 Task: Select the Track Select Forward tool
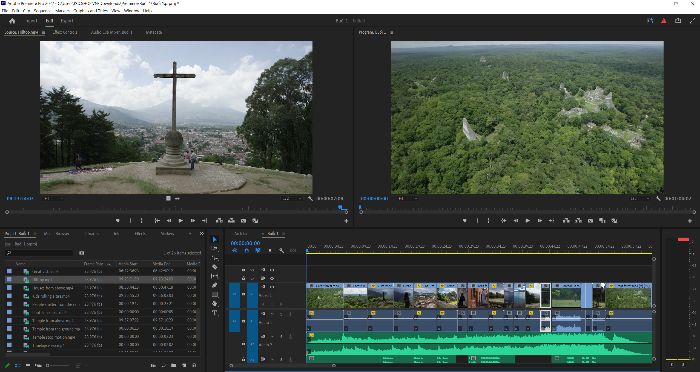point(215,248)
